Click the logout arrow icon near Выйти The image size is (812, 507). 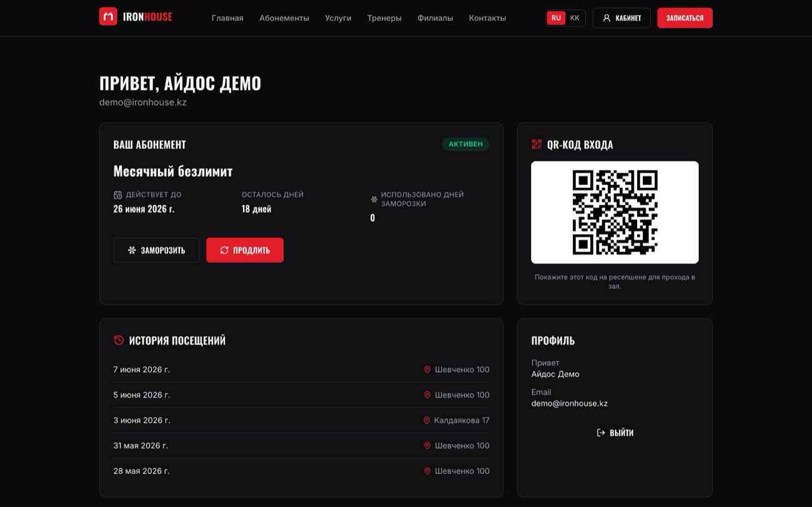601,433
